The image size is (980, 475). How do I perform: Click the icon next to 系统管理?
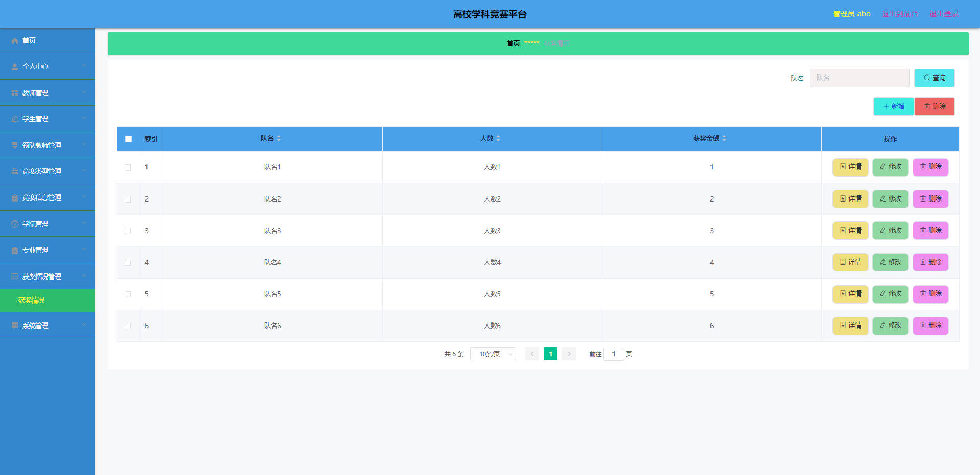click(x=15, y=326)
